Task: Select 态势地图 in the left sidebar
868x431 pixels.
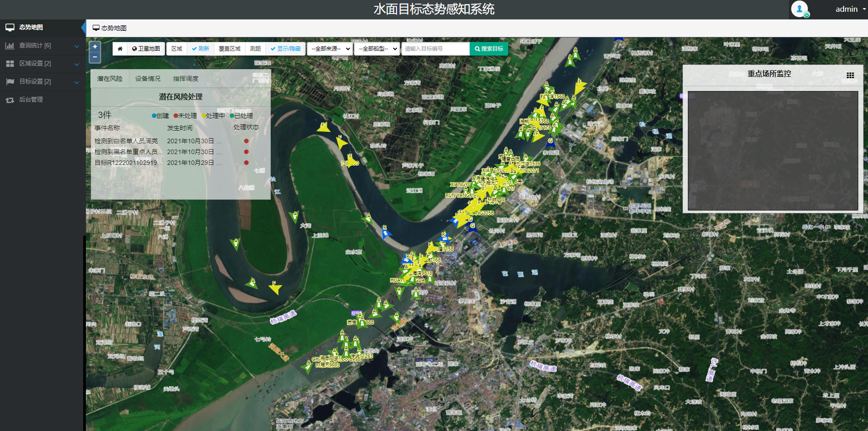Action: click(x=31, y=28)
